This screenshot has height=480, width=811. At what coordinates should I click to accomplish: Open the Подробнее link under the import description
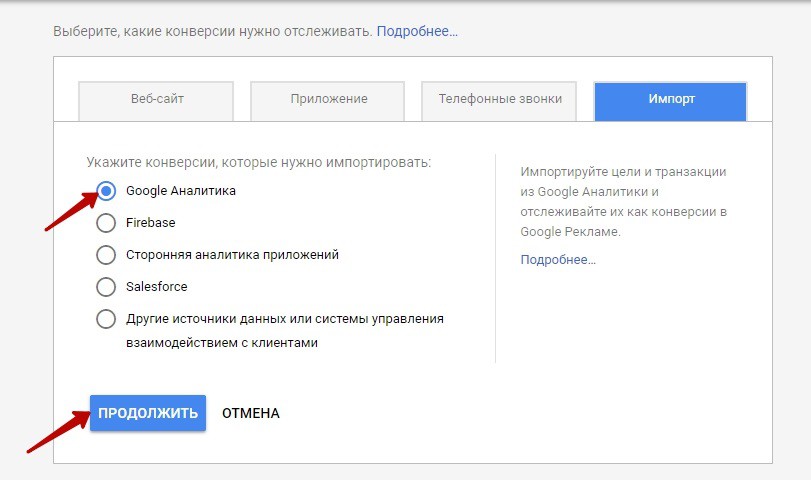click(557, 260)
